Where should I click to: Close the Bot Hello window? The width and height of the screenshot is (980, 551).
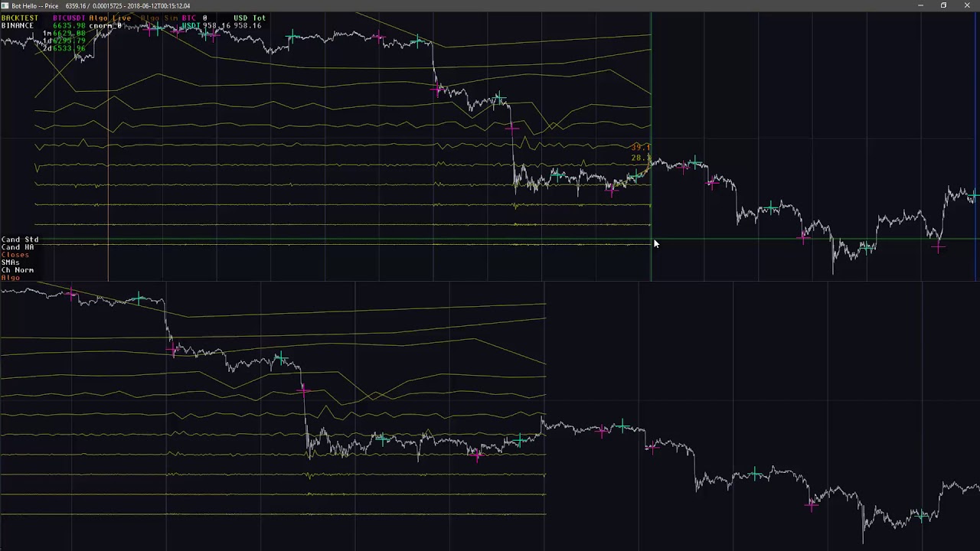click(967, 5)
